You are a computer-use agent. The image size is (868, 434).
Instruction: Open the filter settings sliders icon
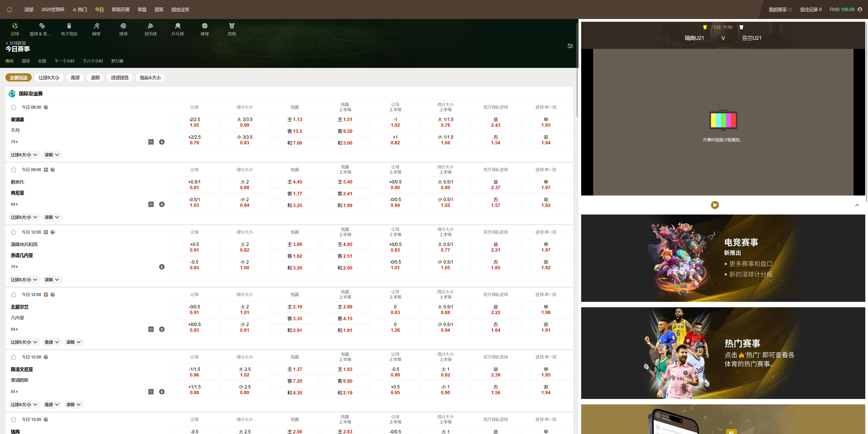click(570, 46)
